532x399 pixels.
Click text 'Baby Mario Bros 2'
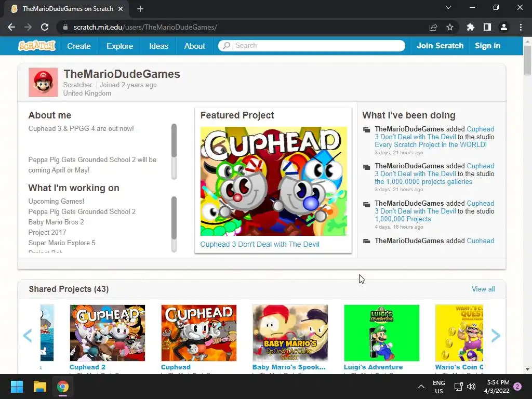click(x=56, y=222)
